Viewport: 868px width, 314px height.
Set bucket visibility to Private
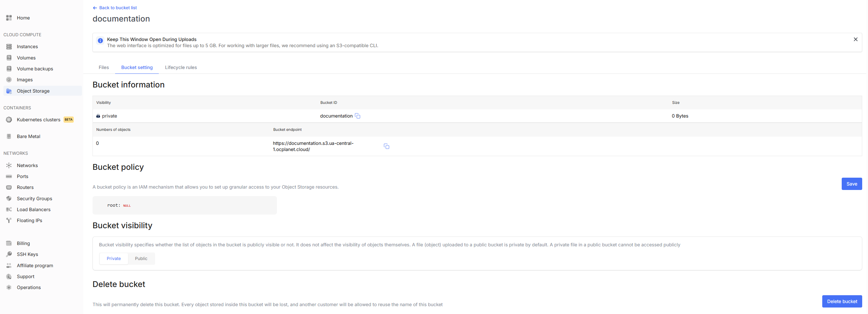[x=114, y=259]
